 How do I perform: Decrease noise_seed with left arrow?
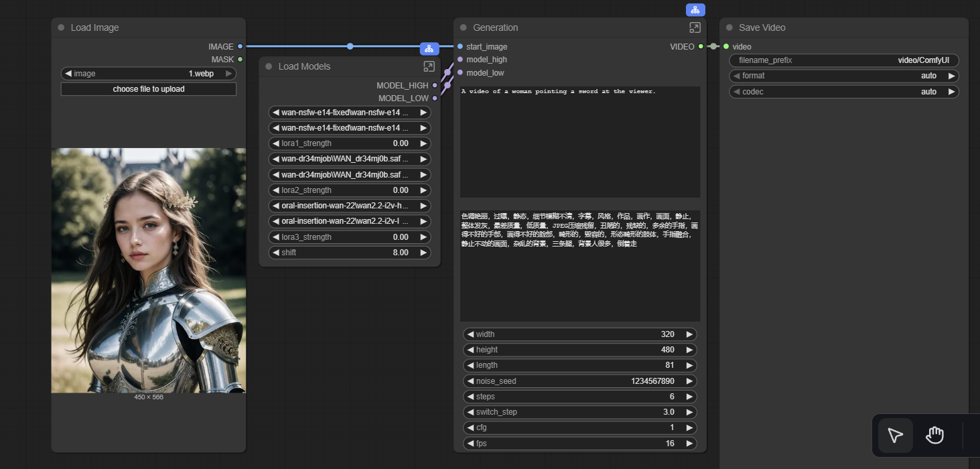tap(470, 381)
